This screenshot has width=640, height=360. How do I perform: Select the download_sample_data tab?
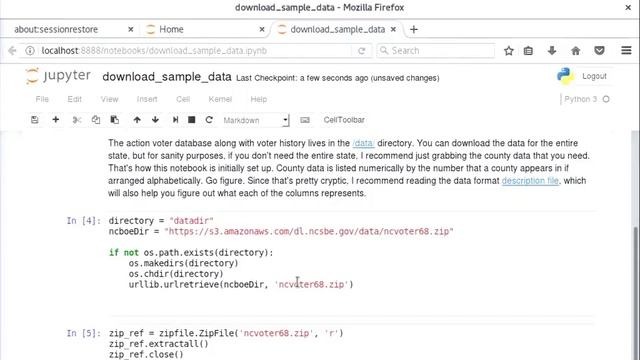tap(338, 29)
